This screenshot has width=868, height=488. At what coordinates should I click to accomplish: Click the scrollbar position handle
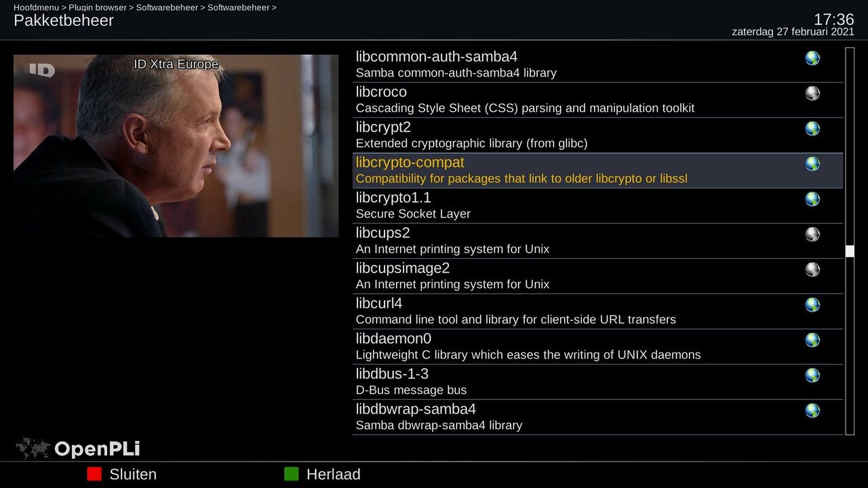click(850, 251)
